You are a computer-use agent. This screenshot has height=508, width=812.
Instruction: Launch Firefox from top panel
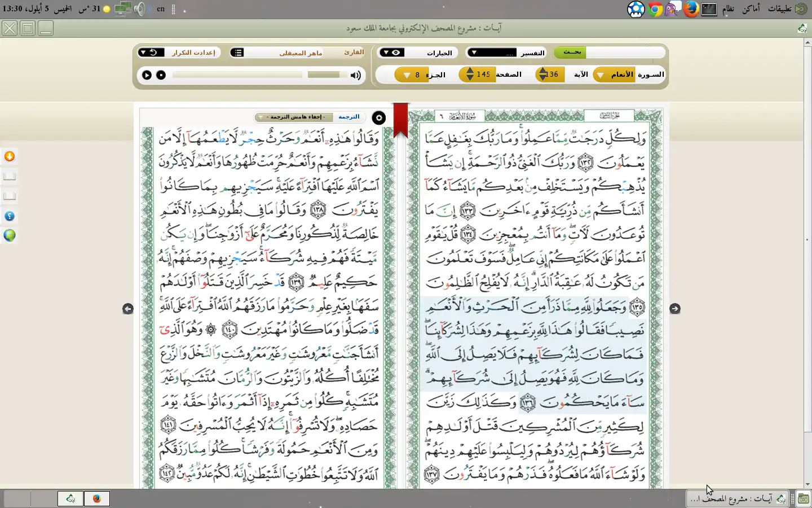(691, 9)
